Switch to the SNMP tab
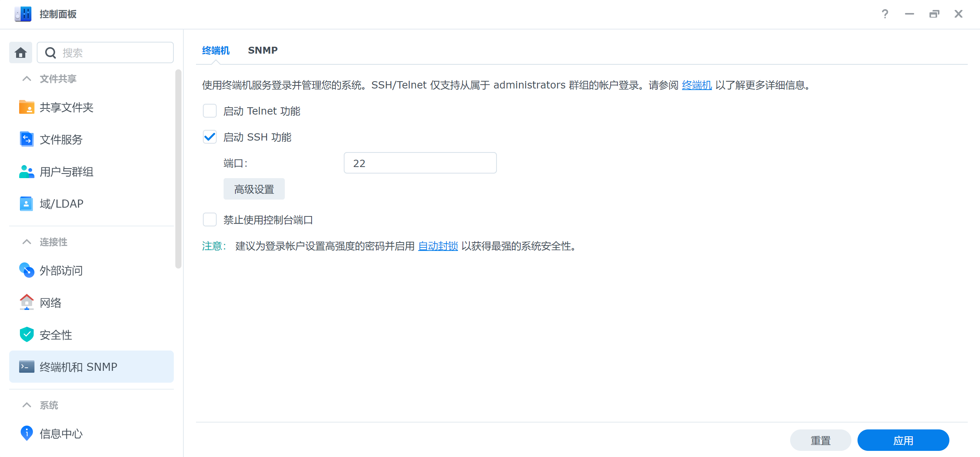 click(263, 50)
